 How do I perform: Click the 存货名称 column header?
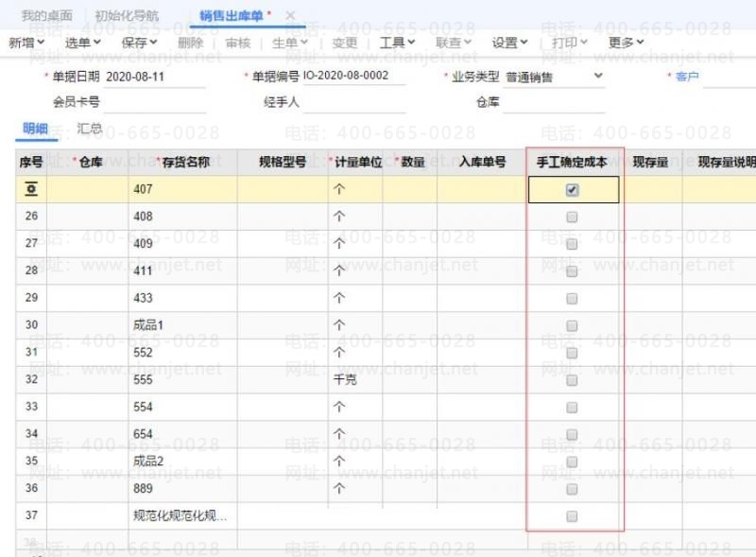click(183, 162)
